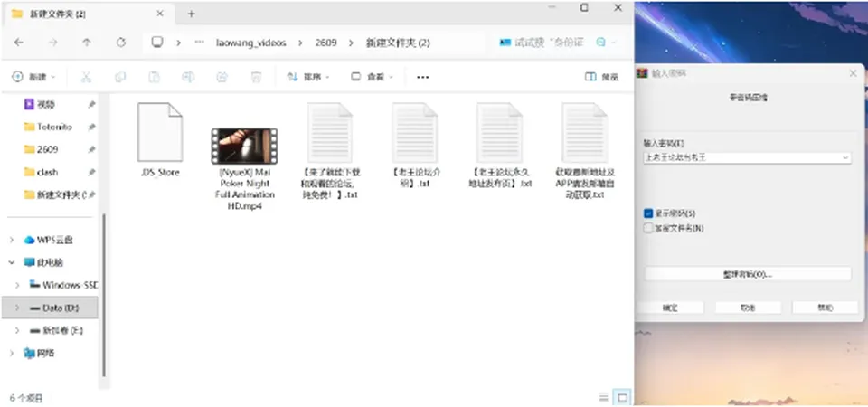The image size is (868, 407).
Task: Click the pin icon beside Totonito
Action: (x=92, y=127)
